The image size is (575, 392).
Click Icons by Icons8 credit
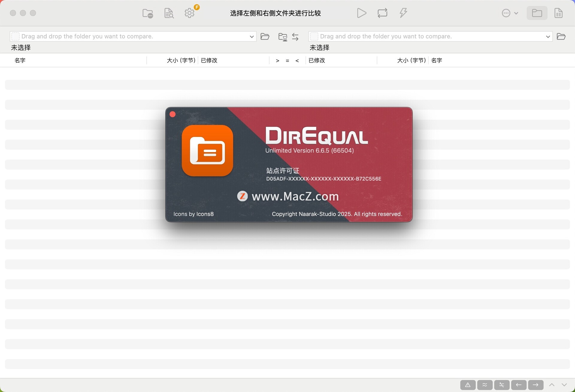click(x=193, y=214)
